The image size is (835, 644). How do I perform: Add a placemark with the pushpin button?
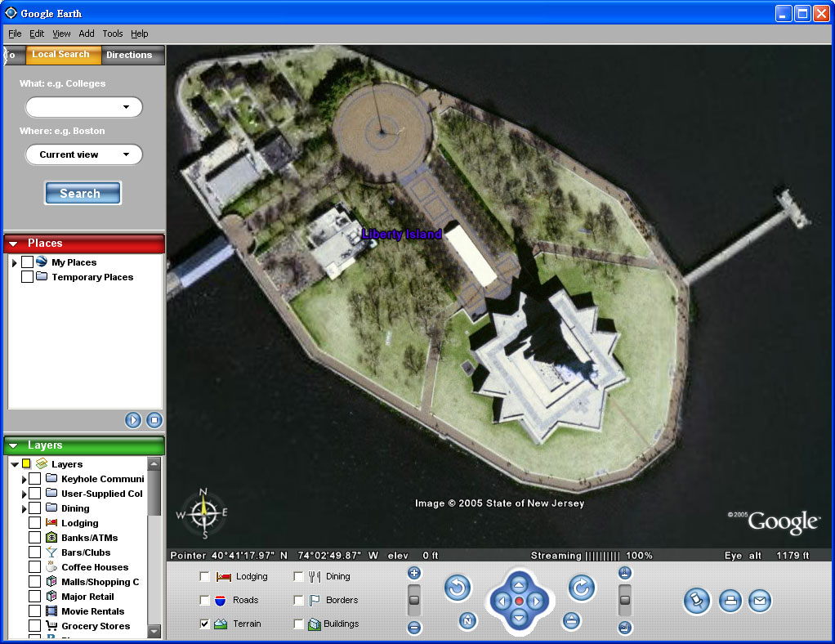pos(697,601)
